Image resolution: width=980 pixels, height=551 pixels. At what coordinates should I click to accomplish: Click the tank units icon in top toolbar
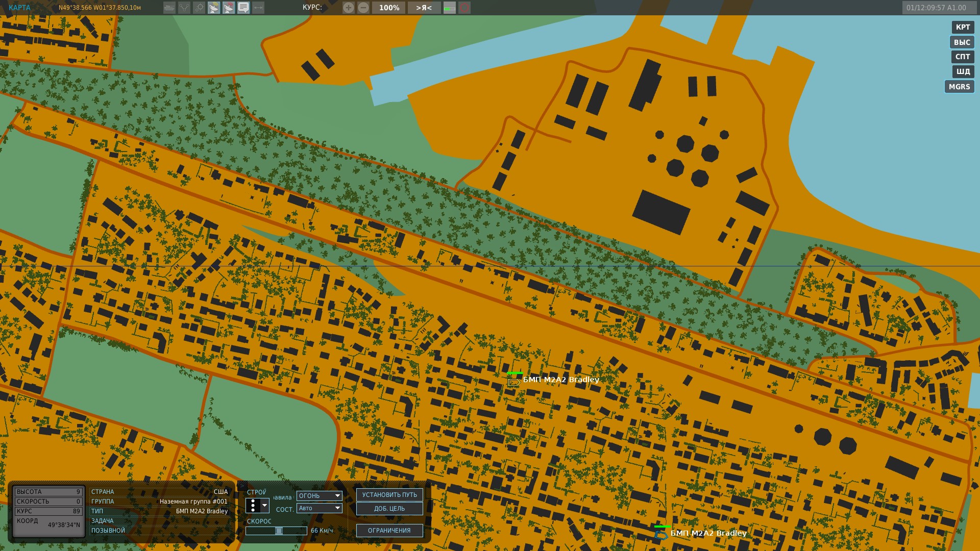(x=169, y=8)
